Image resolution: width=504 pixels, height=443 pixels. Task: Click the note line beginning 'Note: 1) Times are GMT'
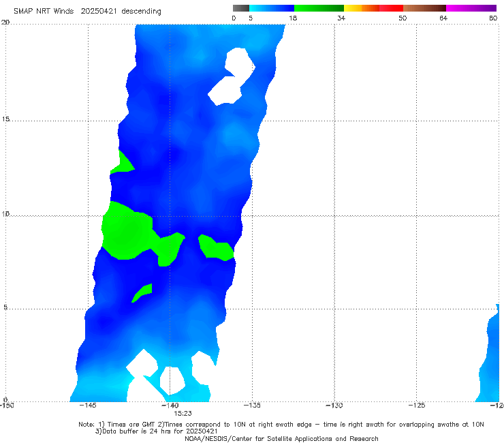coord(281,425)
